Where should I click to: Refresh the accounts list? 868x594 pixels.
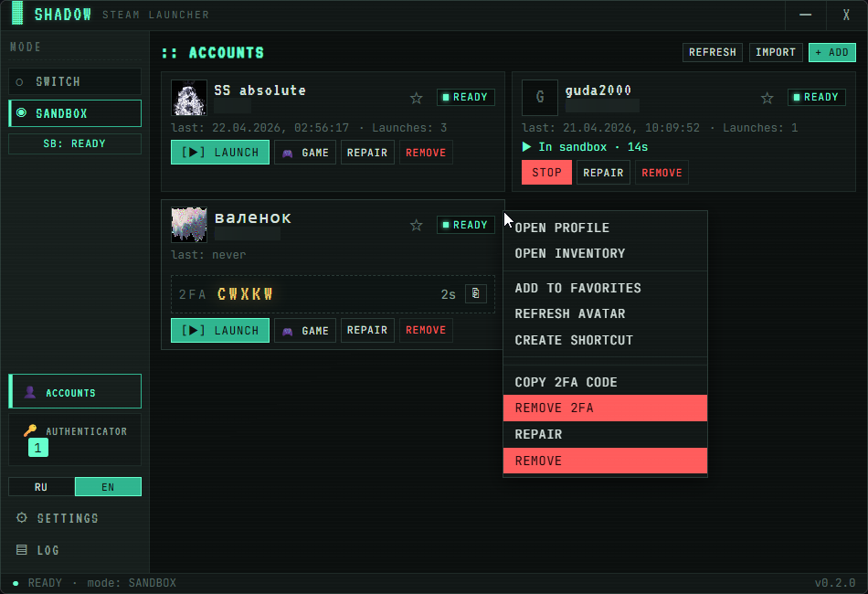(713, 53)
